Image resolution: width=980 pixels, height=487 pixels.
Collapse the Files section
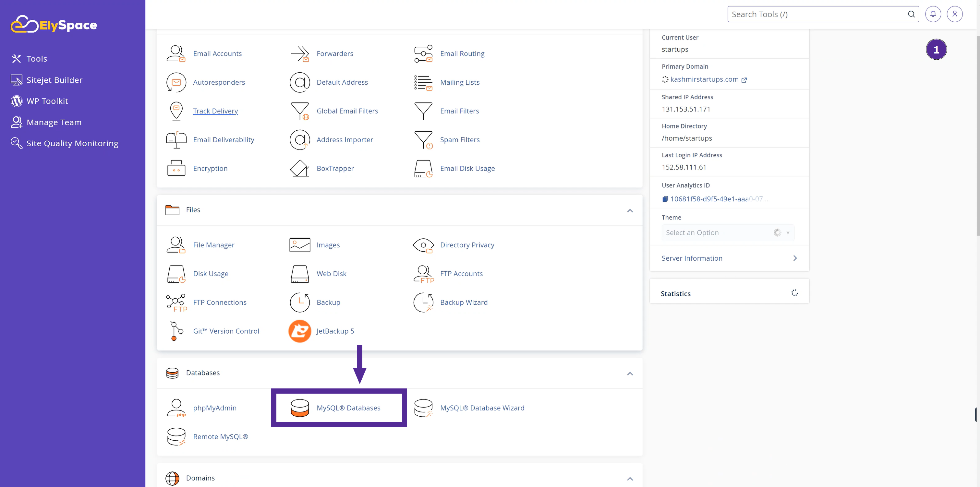pos(631,210)
